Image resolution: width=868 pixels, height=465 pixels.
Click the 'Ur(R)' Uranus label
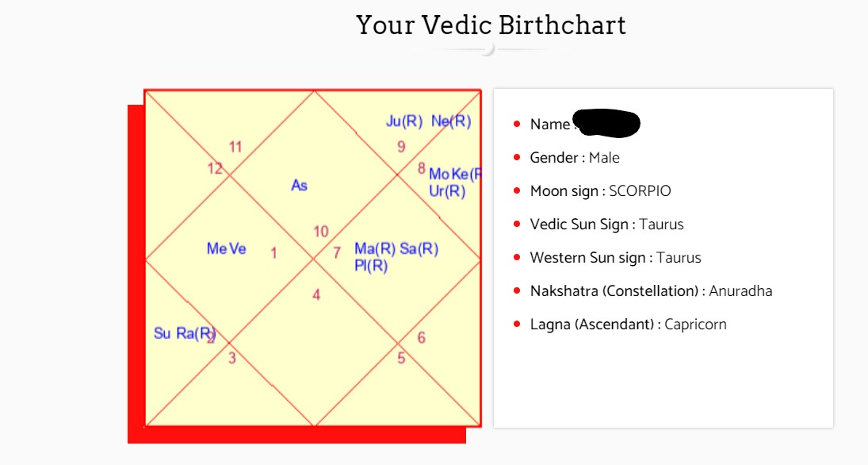pos(447,191)
